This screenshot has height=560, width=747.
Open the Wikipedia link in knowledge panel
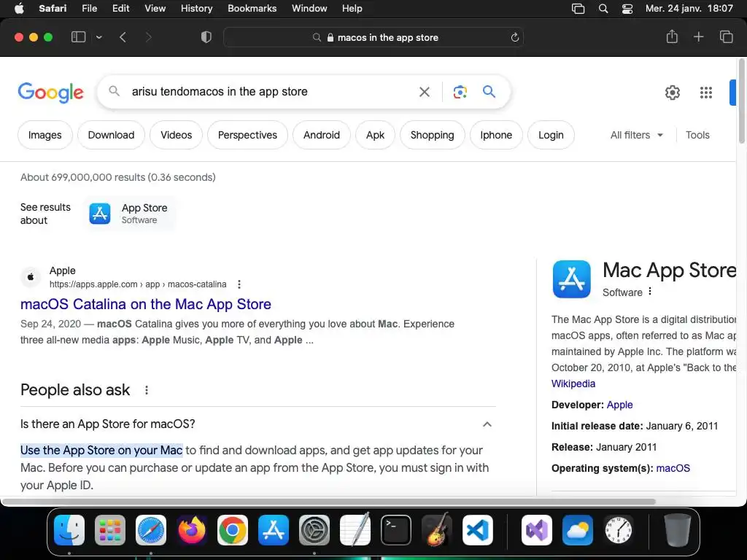tap(573, 384)
